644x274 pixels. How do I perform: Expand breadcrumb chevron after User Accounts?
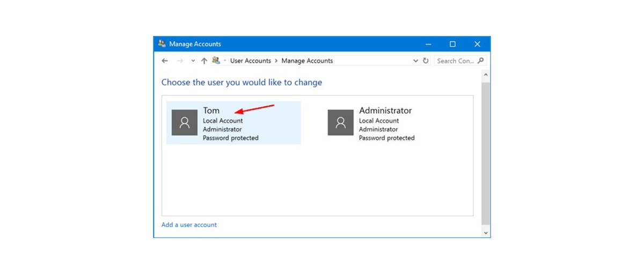click(x=276, y=61)
